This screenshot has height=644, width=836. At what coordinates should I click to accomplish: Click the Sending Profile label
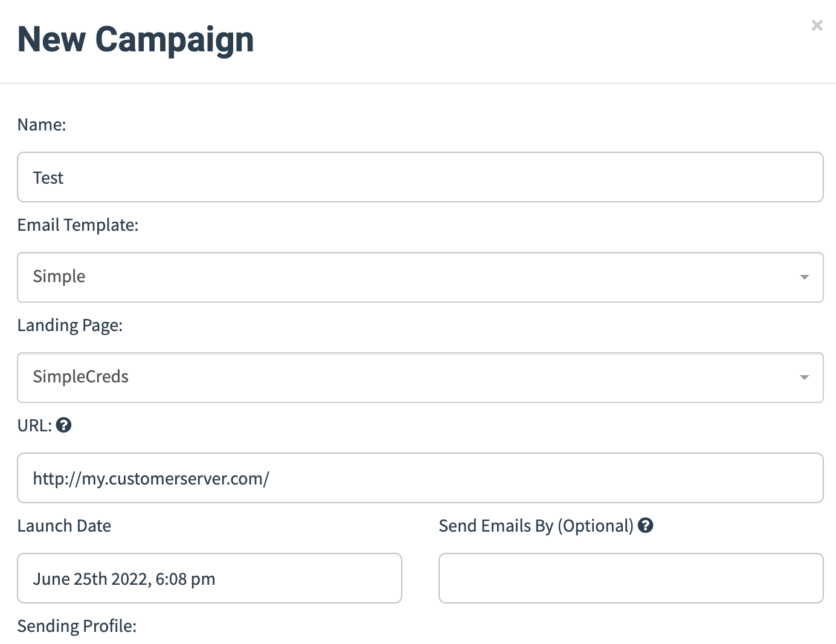pyautogui.click(x=77, y=626)
